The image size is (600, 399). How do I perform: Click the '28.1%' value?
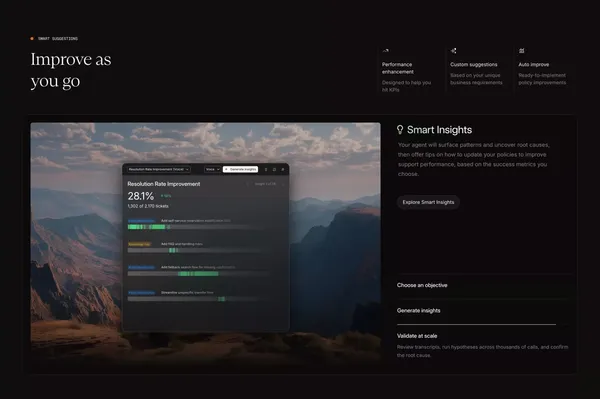pyautogui.click(x=141, y=196)
